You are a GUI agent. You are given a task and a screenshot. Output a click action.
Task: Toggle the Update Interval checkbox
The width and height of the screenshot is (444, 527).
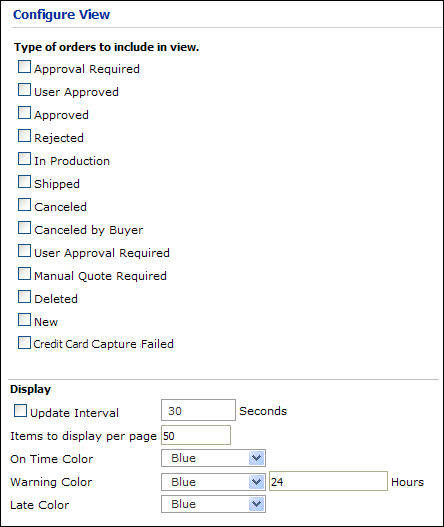click(x=20, y=411)
